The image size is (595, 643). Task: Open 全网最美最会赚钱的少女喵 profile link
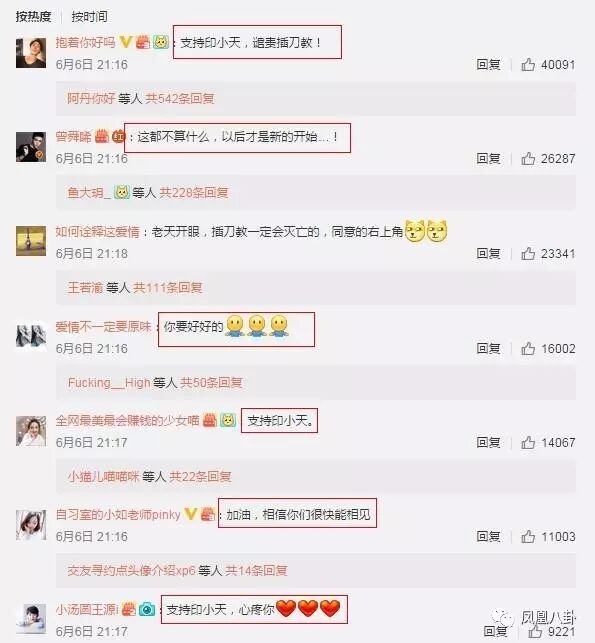[x=127, y=420]
